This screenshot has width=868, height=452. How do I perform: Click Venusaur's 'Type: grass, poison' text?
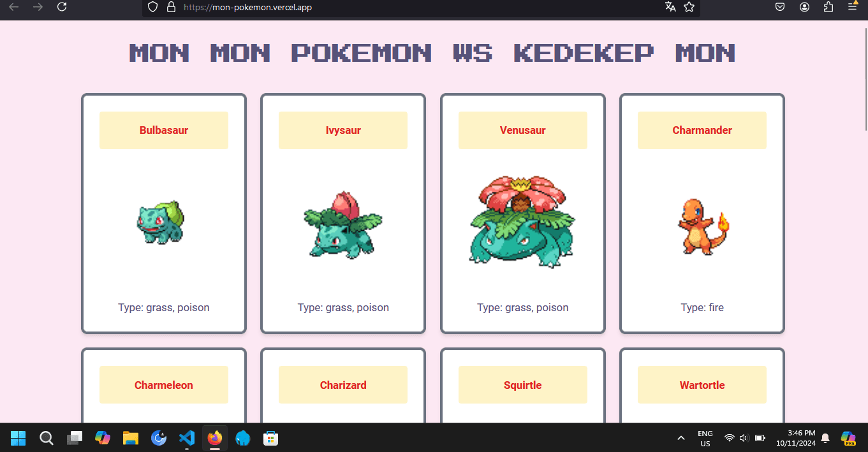pyautogui.click(x=523, y=307)
